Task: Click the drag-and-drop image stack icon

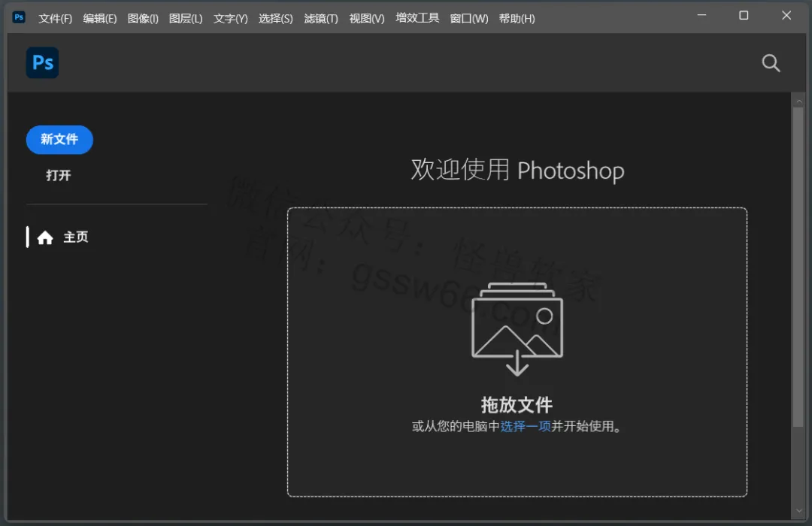Action: [x=517, y=329]
